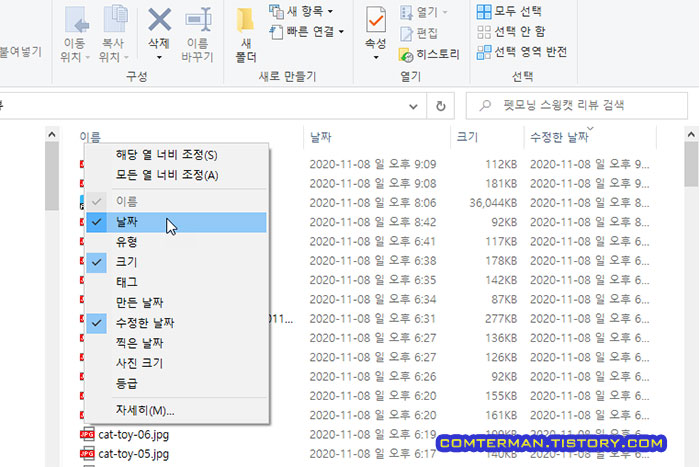The image size is (700, 467).
Task: Open the New item (새 항목) menu
Action: click(x=301, y=11)
